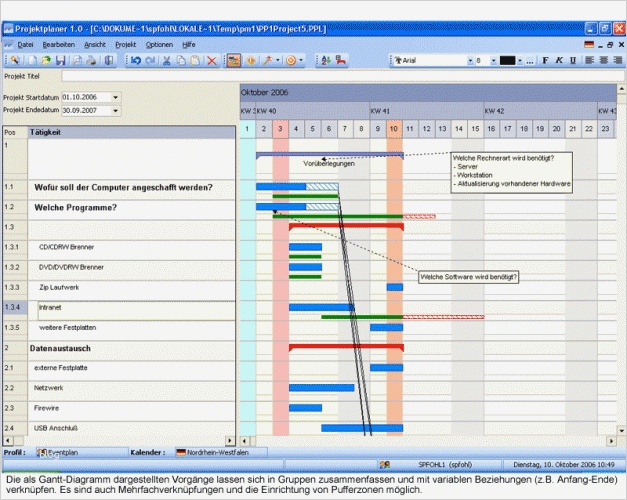This screenshot has width=627, height=500.
Task: Open the Projekt Endedatum date dropdown
Action: 115,111
